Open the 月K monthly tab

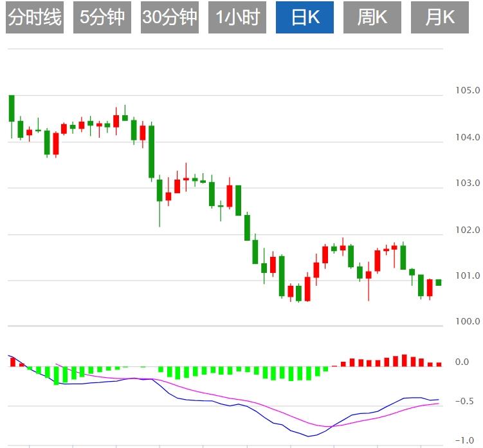point(440,17)
